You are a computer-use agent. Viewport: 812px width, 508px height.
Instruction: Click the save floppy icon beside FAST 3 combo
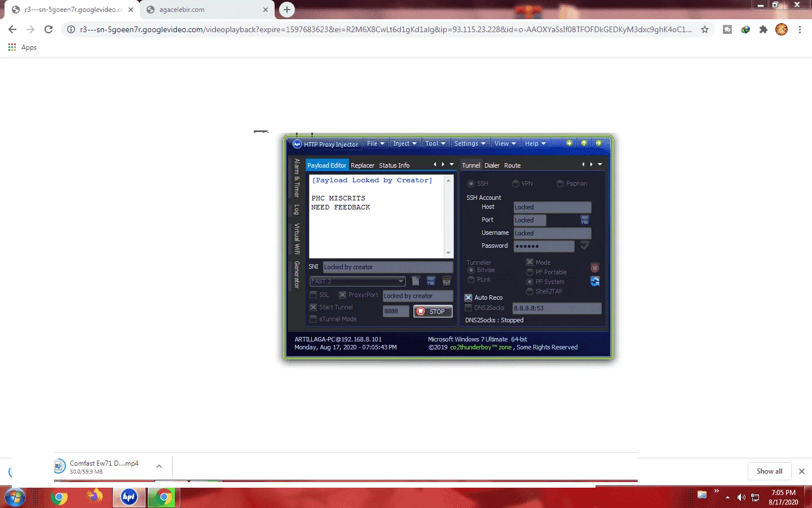pyautogui.click(x=431, y=281)
